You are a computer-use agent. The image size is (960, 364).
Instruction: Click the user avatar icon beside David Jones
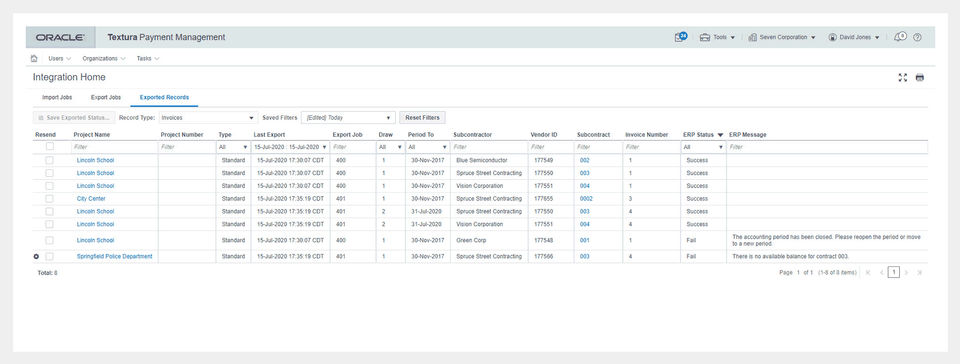point(833,37)
